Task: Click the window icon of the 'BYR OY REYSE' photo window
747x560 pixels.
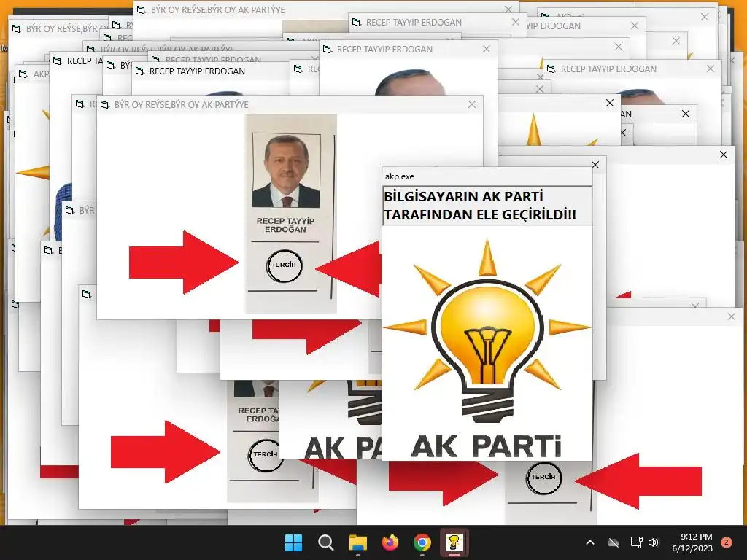Action: 105,104
